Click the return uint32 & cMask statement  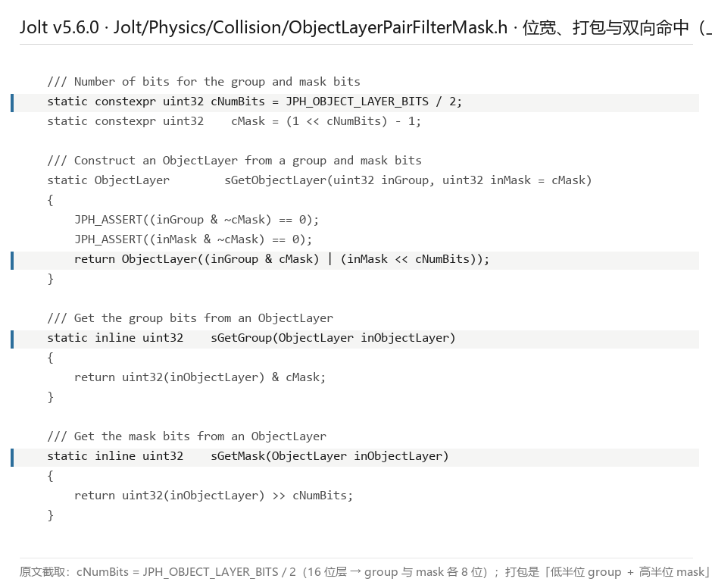tap(200, 377)
